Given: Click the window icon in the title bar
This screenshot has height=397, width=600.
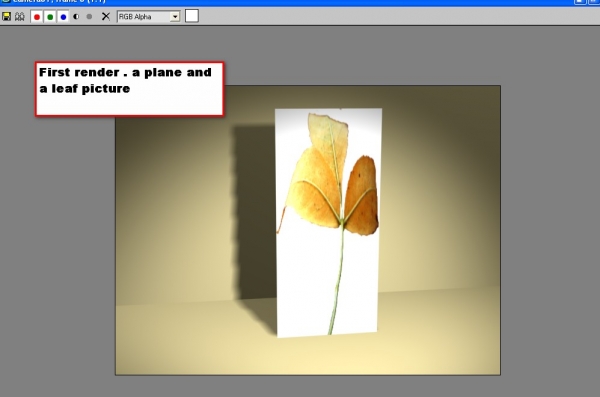Looking at the screenshot, I should click(x=5, y=2).
